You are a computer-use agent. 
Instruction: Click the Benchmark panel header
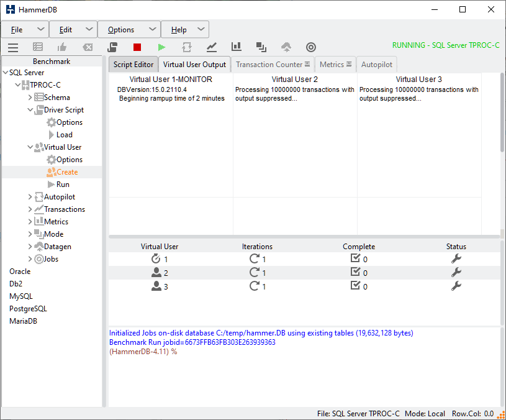(x=52, y=62)
